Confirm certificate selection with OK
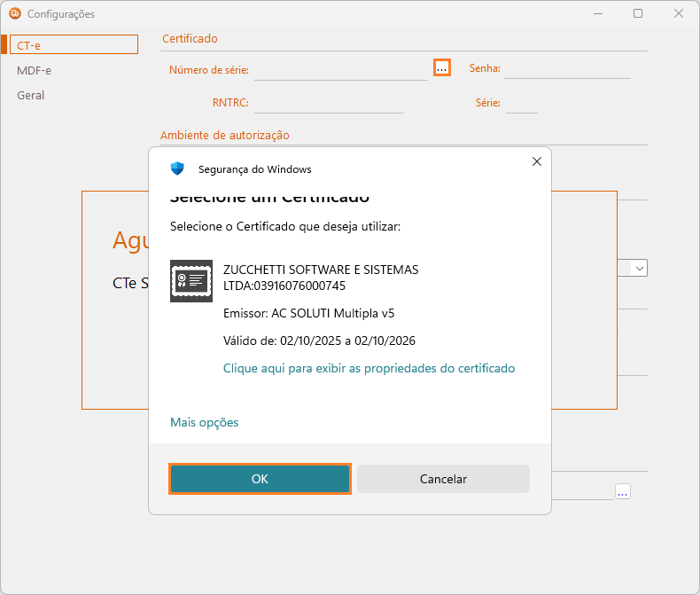Screen dimensions: 700x595 point(260,479)
